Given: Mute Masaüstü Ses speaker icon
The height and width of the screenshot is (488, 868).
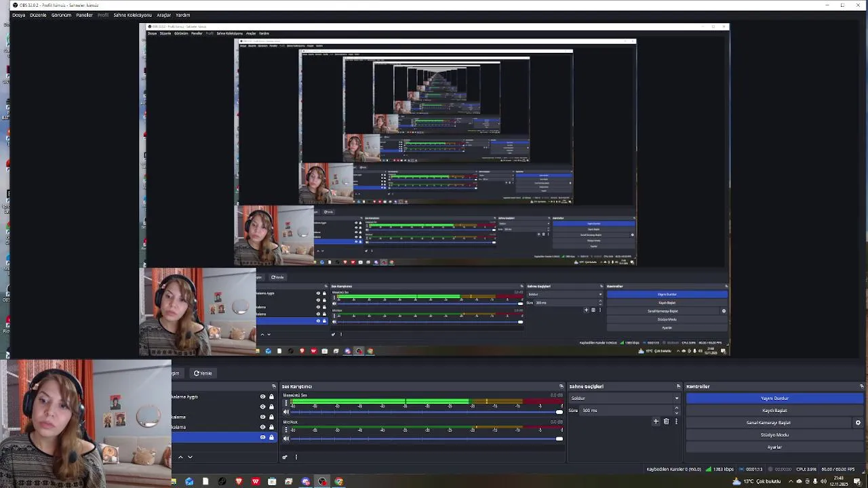Looking at the screenshot, I should coord(285,411).
